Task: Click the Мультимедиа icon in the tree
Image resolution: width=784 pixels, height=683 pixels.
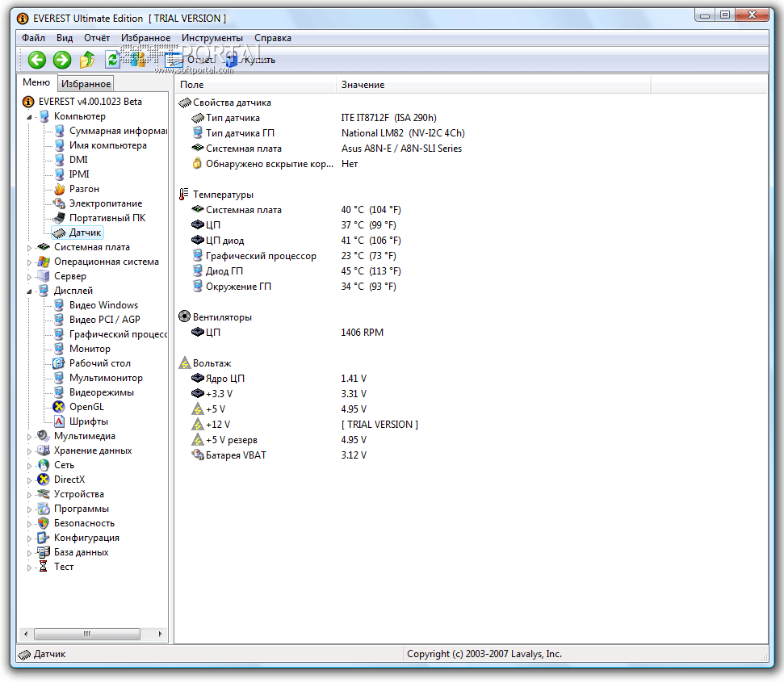Action: tap(44, 436)
